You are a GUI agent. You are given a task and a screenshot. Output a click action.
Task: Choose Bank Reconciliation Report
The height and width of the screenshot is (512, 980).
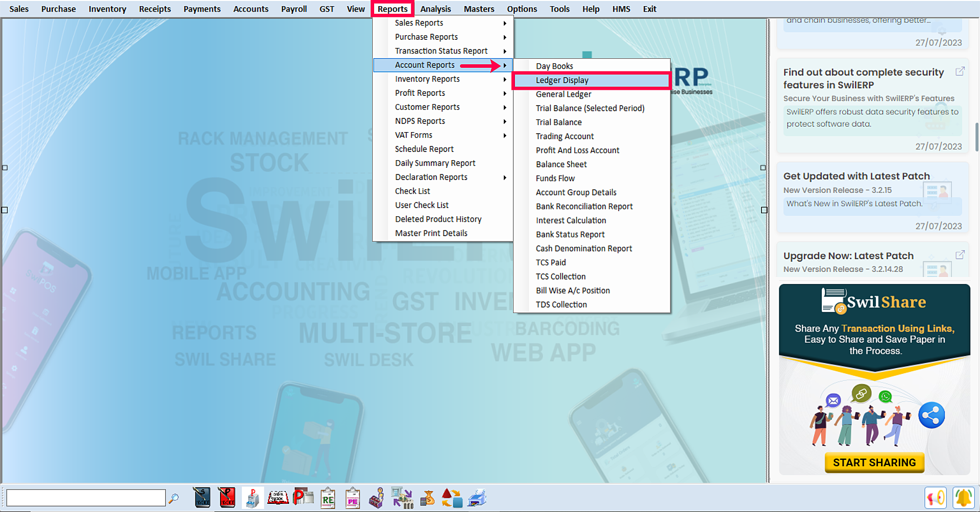click(591, 207)
